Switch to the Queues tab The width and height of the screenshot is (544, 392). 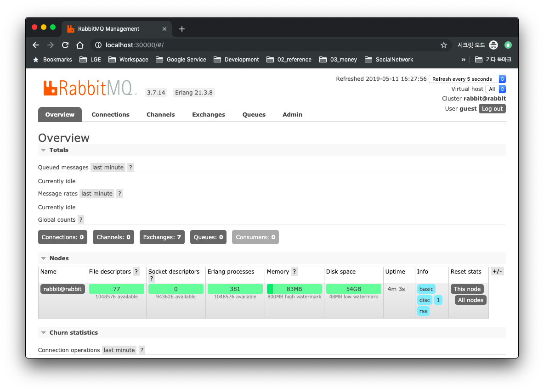254,114
